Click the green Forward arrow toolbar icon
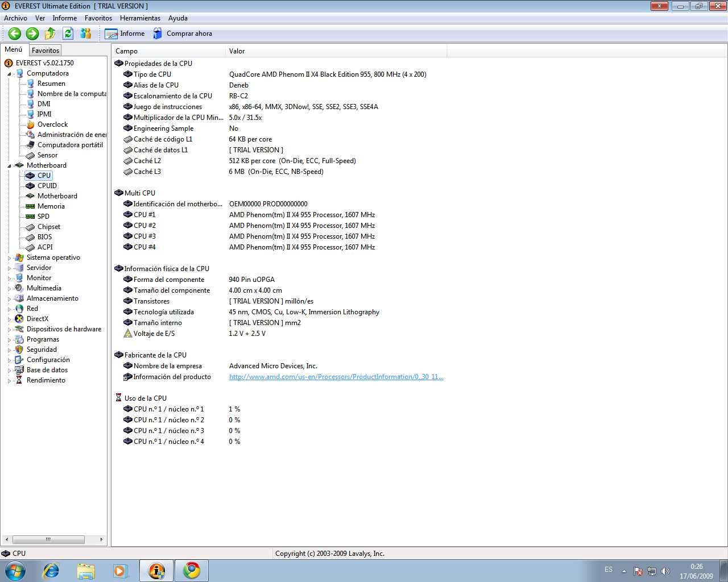The width and height of the screenshot is (728, 582). tap(32, 34)
